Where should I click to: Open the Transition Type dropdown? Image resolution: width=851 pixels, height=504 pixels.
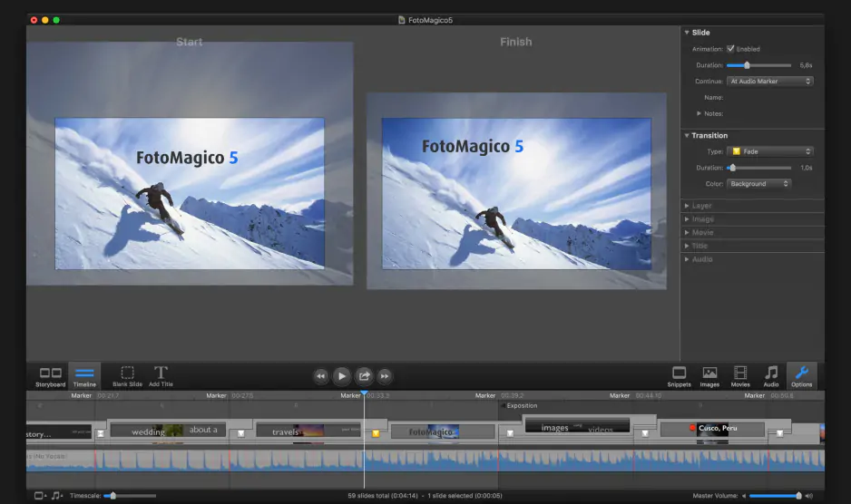(770, 151)
